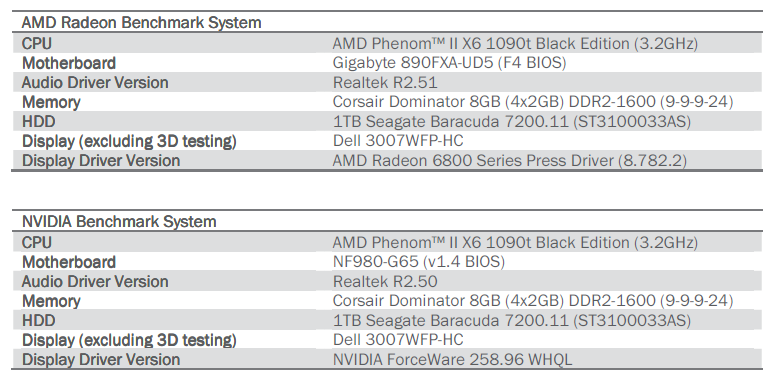
Task: Click the Dell 3007WFP-HC value in AMD table
Action: pyautogui.click(x=398, y=141)
